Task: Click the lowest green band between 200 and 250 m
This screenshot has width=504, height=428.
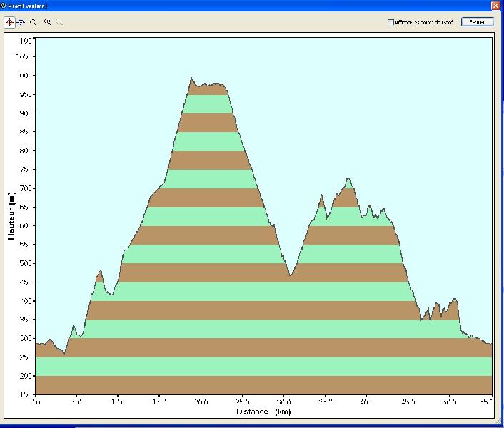Action: pyautogui.click(x=263, y=366)
